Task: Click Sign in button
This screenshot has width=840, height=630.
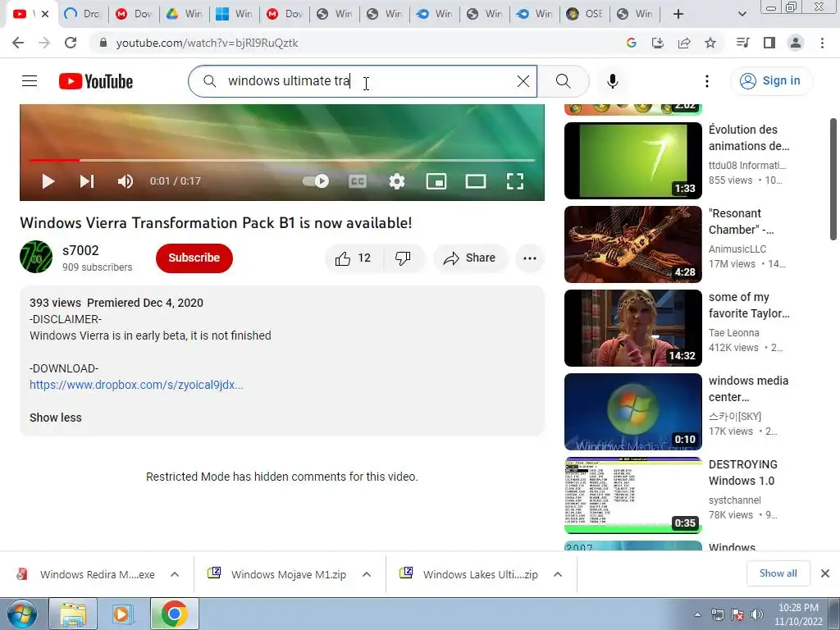Action: point(771,81)
